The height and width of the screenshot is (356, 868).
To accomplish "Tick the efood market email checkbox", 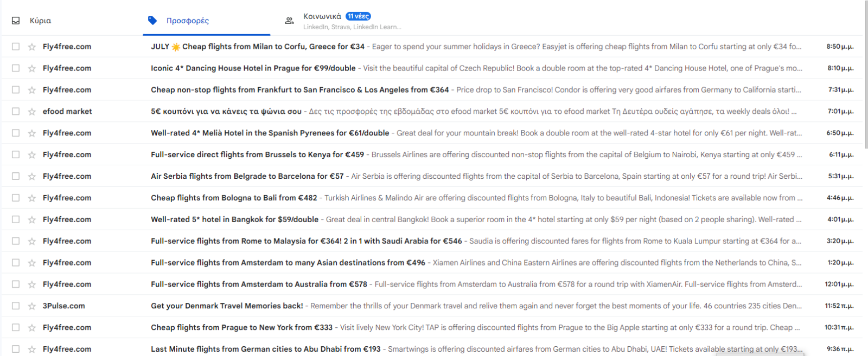I will point(16,112).
